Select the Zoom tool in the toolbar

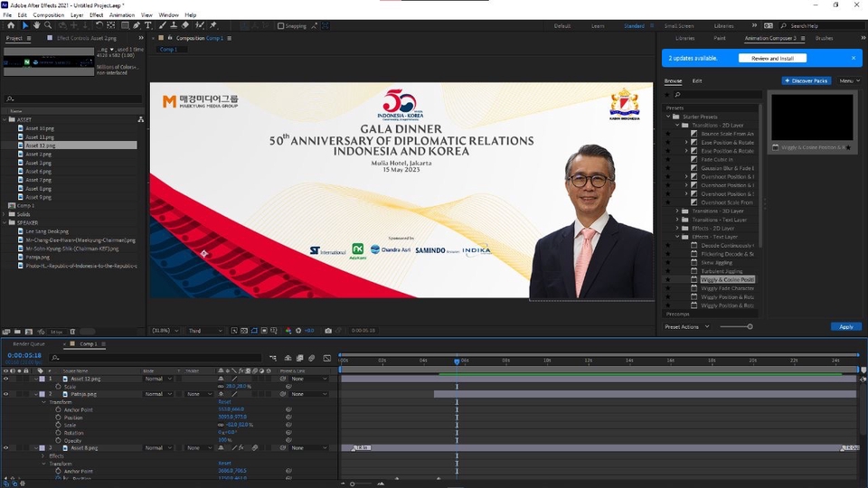(x=48, y=25)
